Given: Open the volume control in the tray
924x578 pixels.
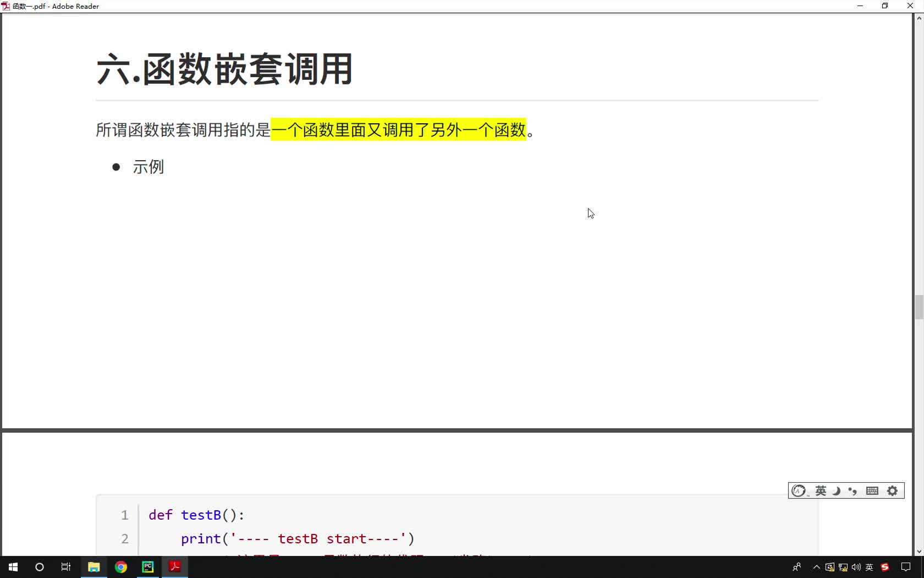Looking at the screenshot, I should 856,567.
